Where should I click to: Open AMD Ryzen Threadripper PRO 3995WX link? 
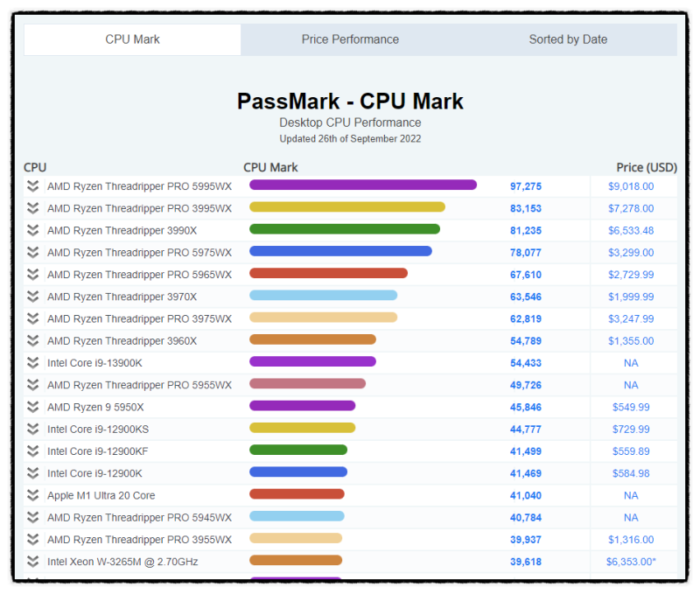pyautogui.click(x=139, y=208)
